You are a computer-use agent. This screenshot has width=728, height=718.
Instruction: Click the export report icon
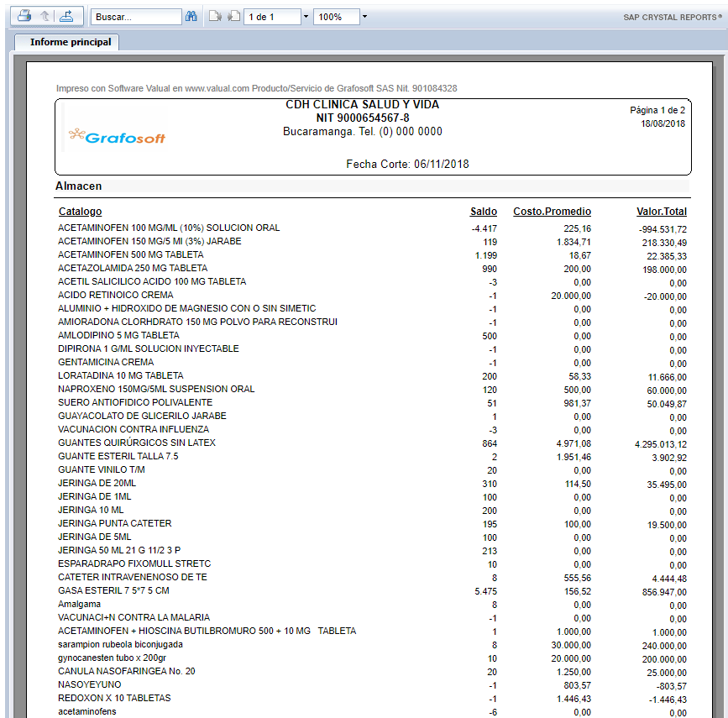[66, 16]
